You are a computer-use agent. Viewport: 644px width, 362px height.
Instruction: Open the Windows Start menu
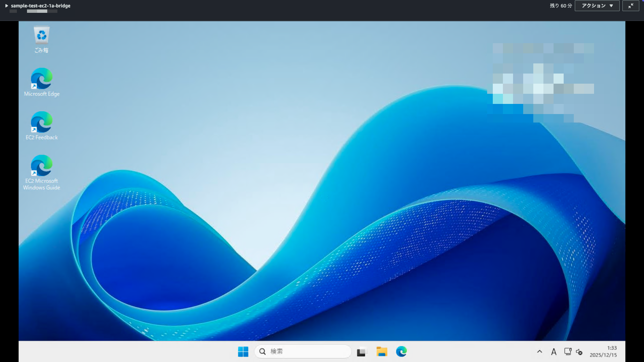tap(243, 352)
